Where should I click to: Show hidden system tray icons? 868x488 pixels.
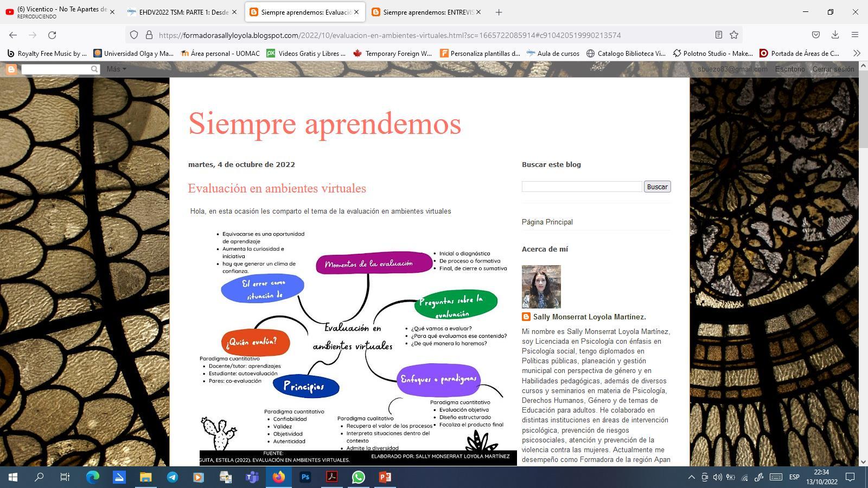pos(691,477)
